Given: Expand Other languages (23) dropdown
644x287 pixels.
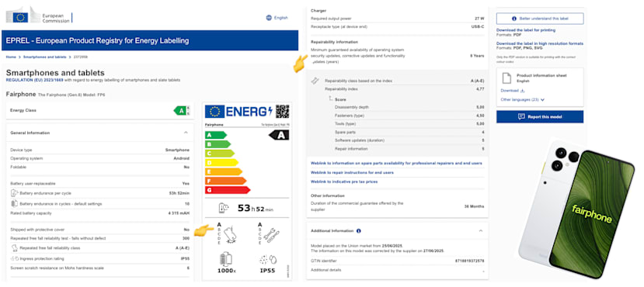Looking at the screenshot, I should [x=523, y=99].
